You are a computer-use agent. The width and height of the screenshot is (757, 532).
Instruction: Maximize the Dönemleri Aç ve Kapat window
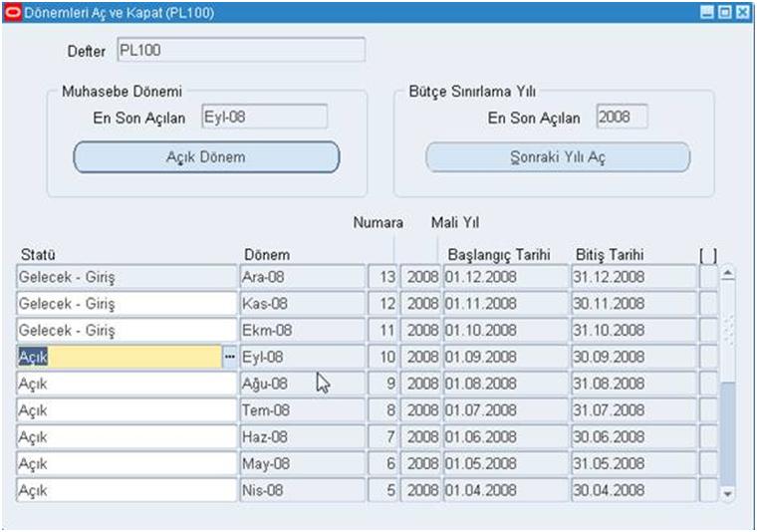[x=723, y=13]
